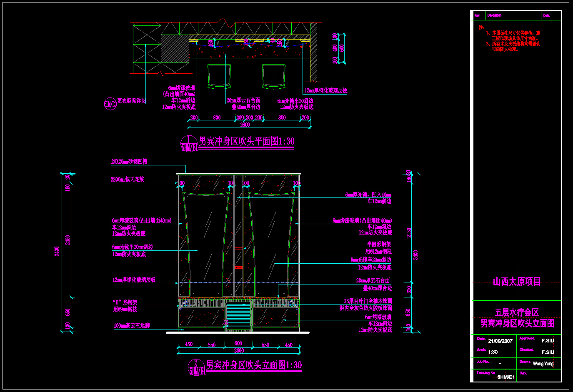Click the Drawn. field label
The image size is (573, 392).
click(x=525, y=362)
